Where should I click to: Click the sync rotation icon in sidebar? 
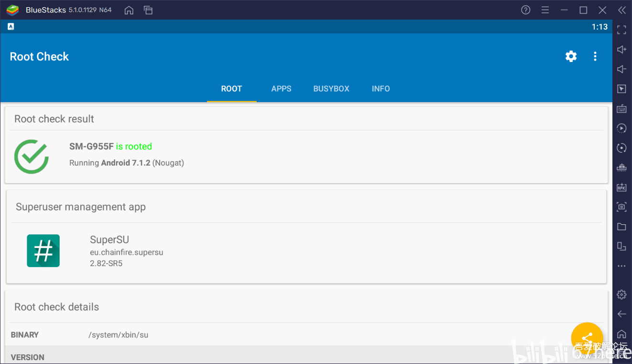click(x=621, y=148)
